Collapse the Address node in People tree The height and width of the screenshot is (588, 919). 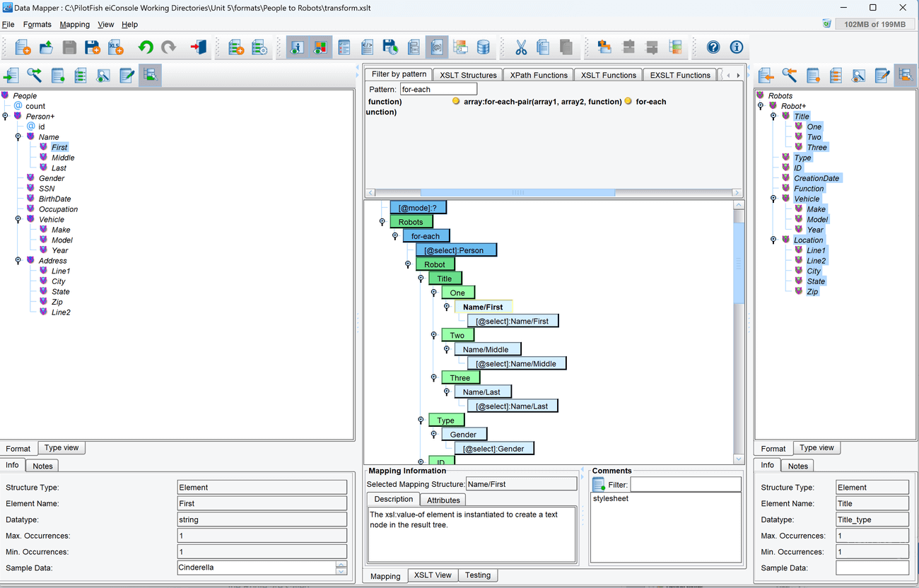coord(18,260)
